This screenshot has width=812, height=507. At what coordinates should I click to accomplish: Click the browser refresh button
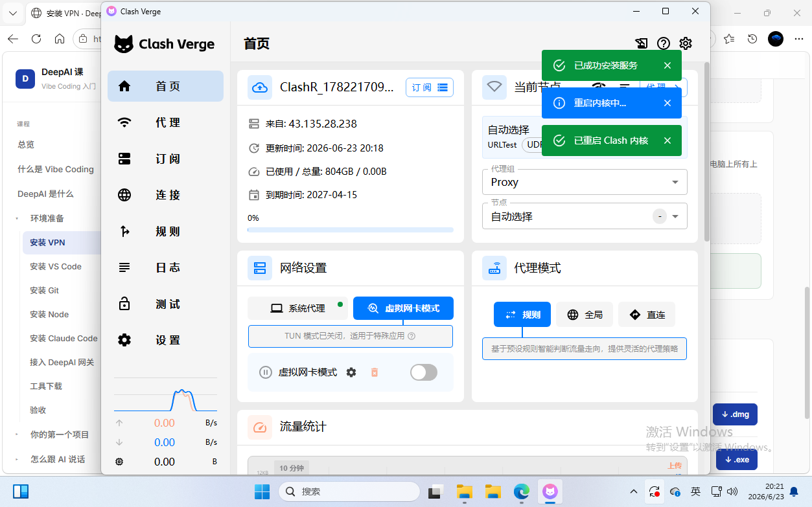point(36,39)
